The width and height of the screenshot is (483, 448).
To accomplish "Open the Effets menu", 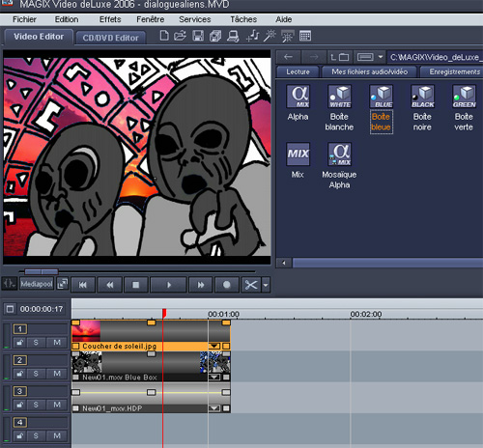I will point(110,19).
